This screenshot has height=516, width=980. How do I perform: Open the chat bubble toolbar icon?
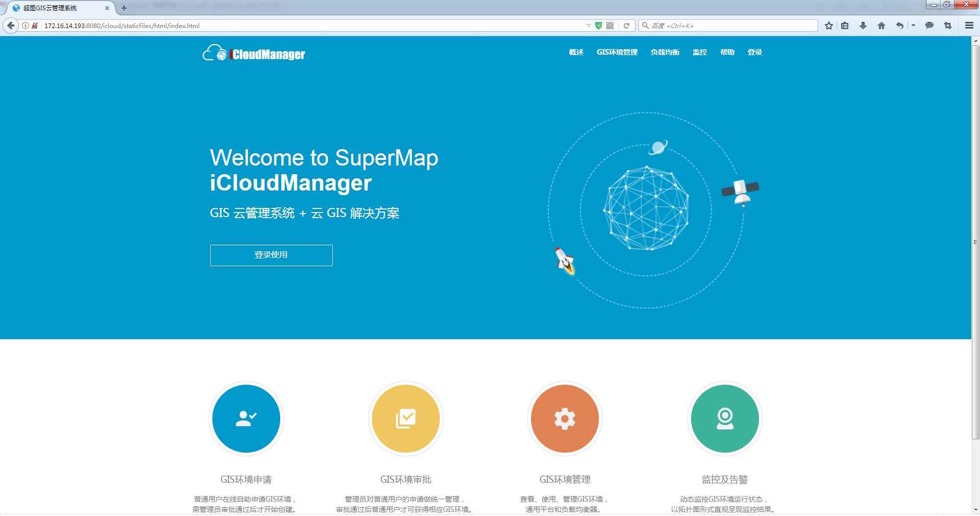coord(929,26)
